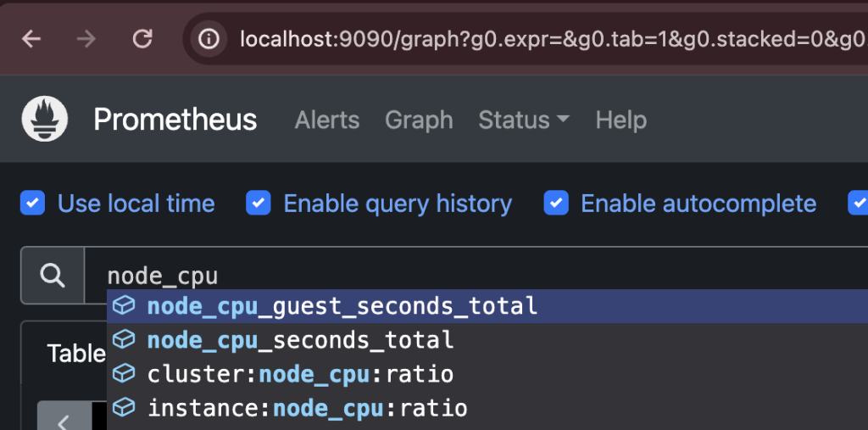Click the magnifier icon beside the query box
This screenshot has width=868, height=430.
point(53,276)
